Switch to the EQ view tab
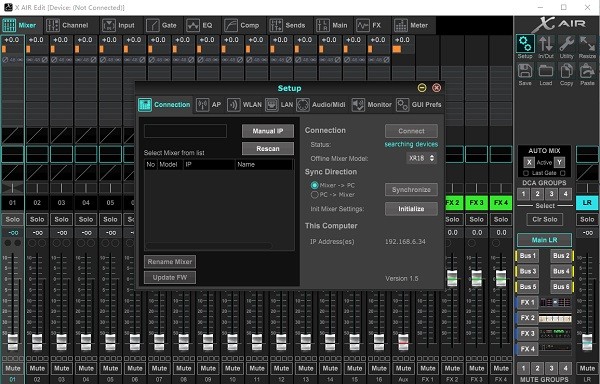 tap(199, 25)
